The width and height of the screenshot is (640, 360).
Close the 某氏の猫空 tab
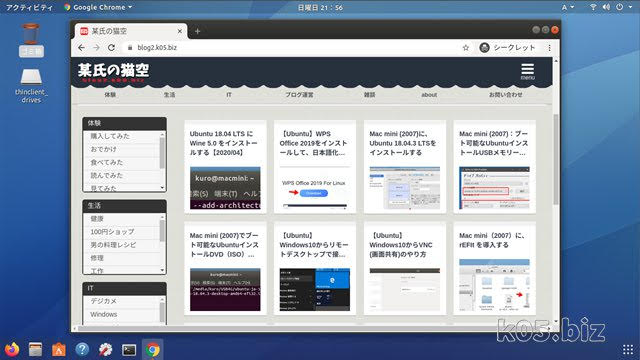pos(180,31)
